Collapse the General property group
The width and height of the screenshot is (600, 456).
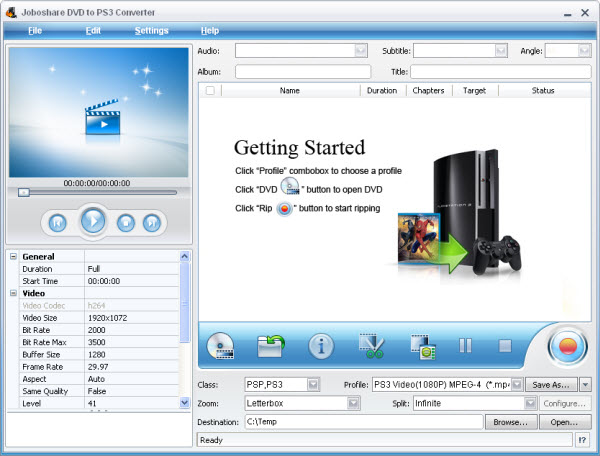[x=13, y=256]
